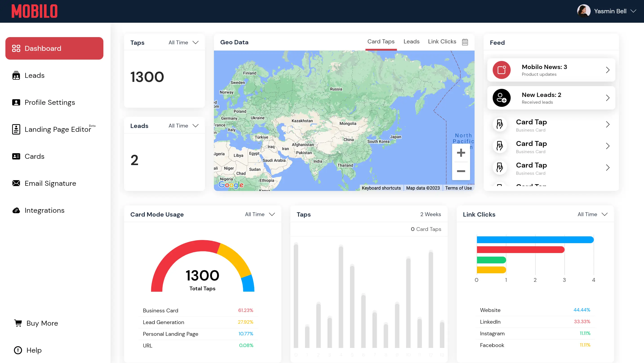Zoom in on the map
The height and width of the screenshot is (363, 644).
click(x=461, y=153)
